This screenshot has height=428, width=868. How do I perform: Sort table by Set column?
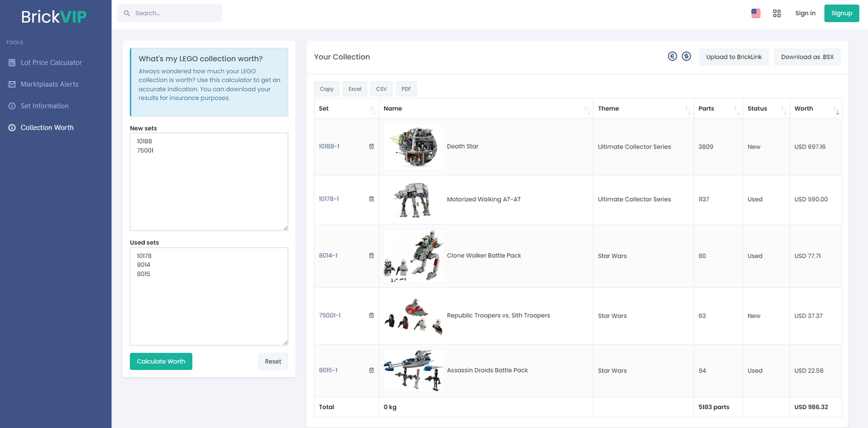[346, 108]
